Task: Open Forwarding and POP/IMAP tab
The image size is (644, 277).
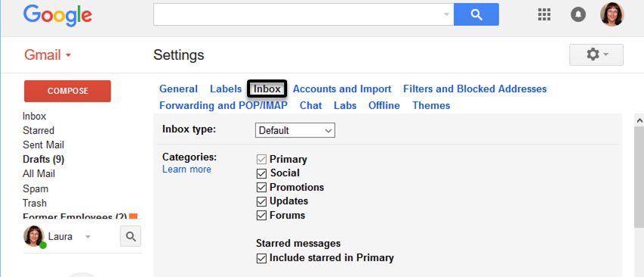Action: coord(224,105)
